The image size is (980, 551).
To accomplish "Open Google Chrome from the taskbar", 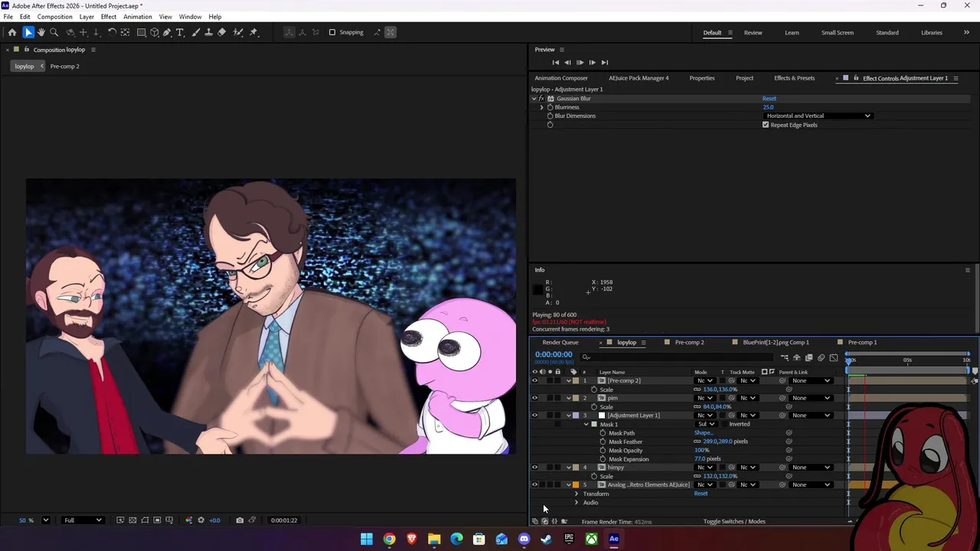I will [389, 539].
